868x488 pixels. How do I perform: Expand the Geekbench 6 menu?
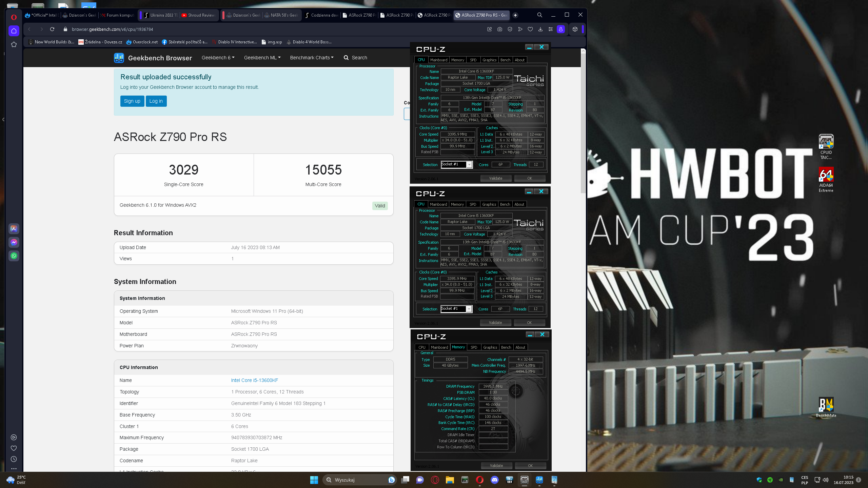tap(218, 58)
